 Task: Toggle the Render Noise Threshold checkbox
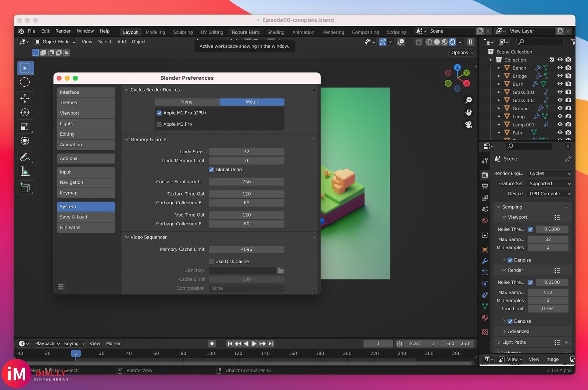click(530, 283)
